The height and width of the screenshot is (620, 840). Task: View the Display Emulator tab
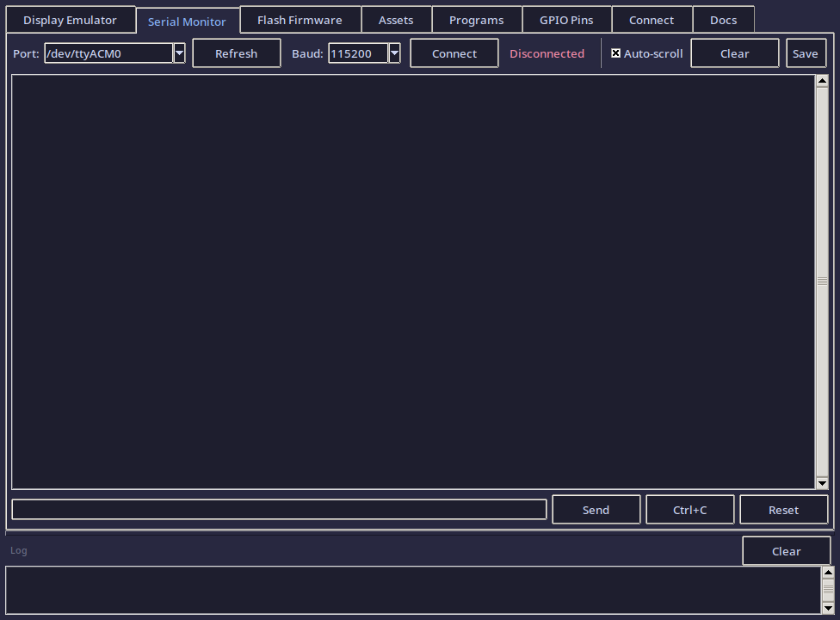click(70, 19)
